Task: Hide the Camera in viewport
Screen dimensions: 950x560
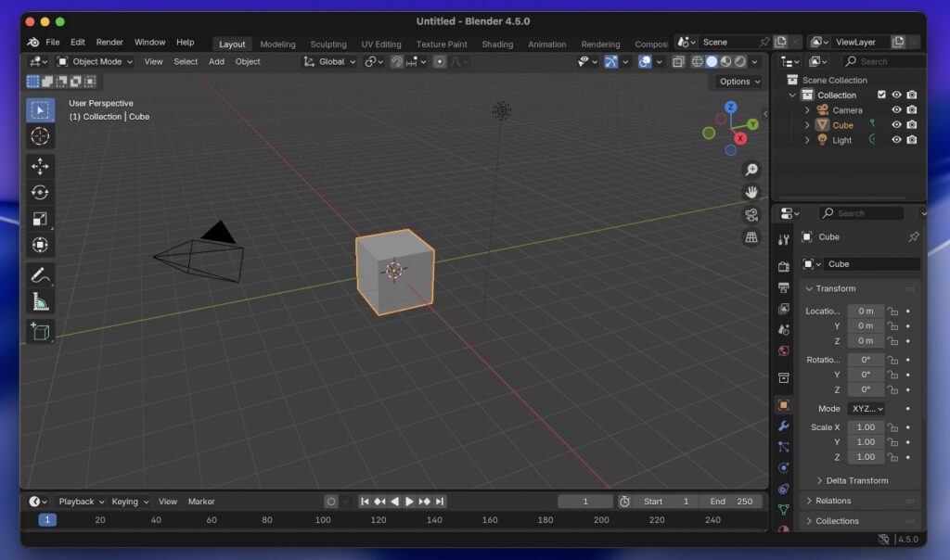Action: 896,109
